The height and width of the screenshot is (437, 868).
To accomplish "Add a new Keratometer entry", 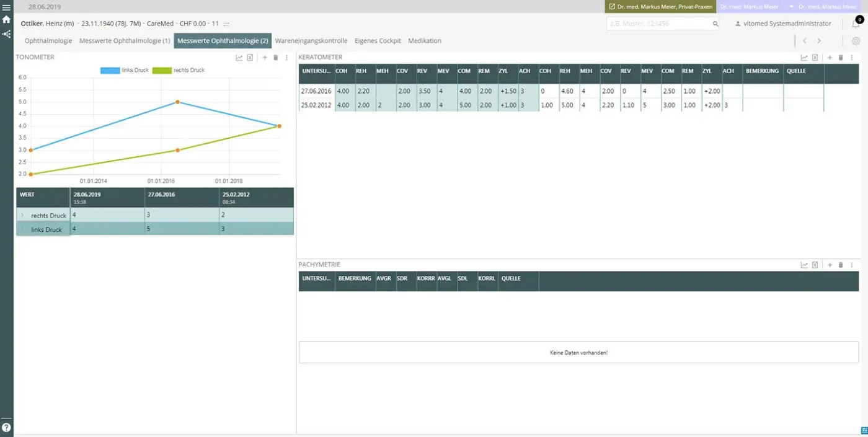I will tap(830, 57).
